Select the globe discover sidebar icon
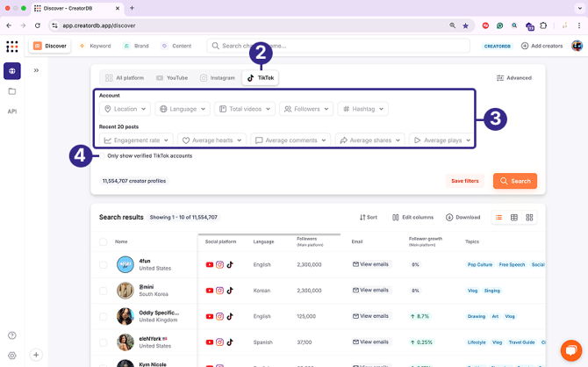 [12, 71]
